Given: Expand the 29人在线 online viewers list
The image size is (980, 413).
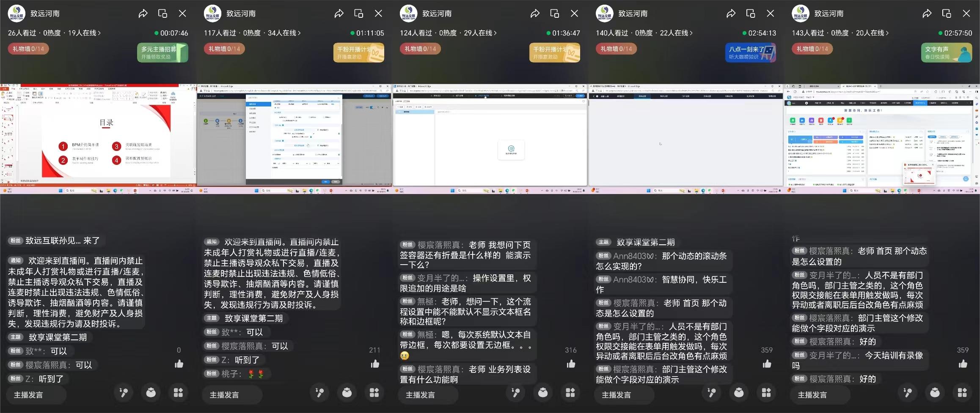Looking at the screenshot, I should pos(495,33).
